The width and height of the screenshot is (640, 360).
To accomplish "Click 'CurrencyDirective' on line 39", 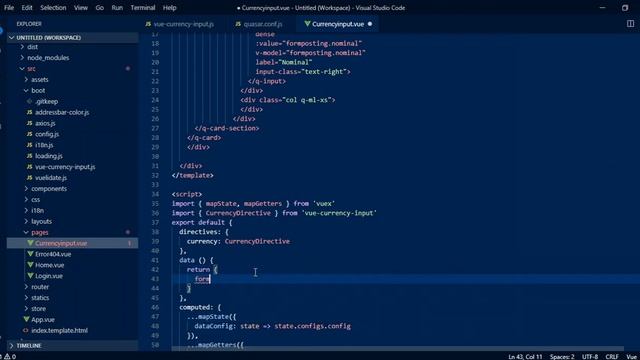I will click(x=257, y=241).
